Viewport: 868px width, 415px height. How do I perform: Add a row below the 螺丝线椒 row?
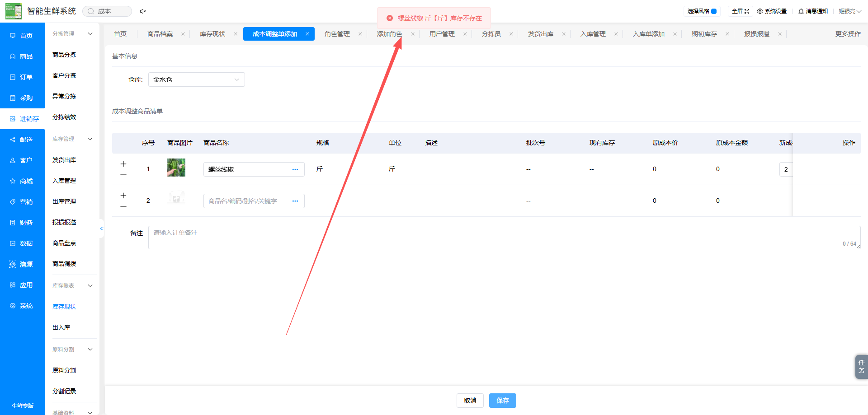123,164
